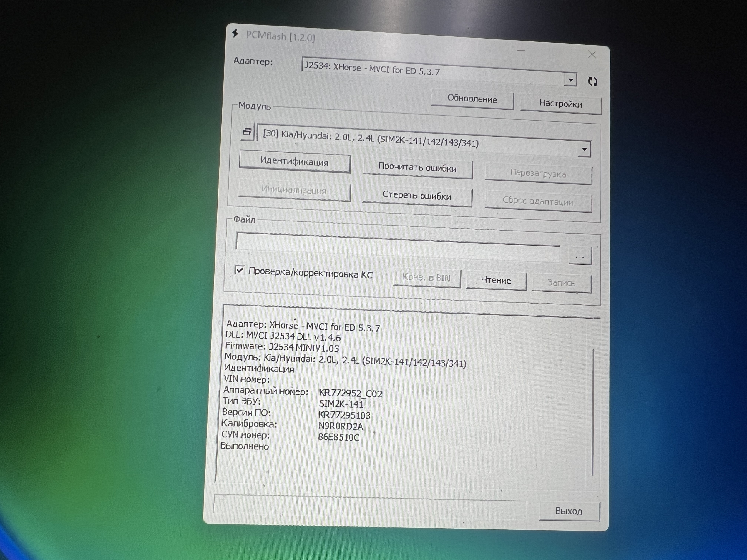The image size is (747, 560).
Task: Click the refresh adapters icon
Action: (592, 81)
